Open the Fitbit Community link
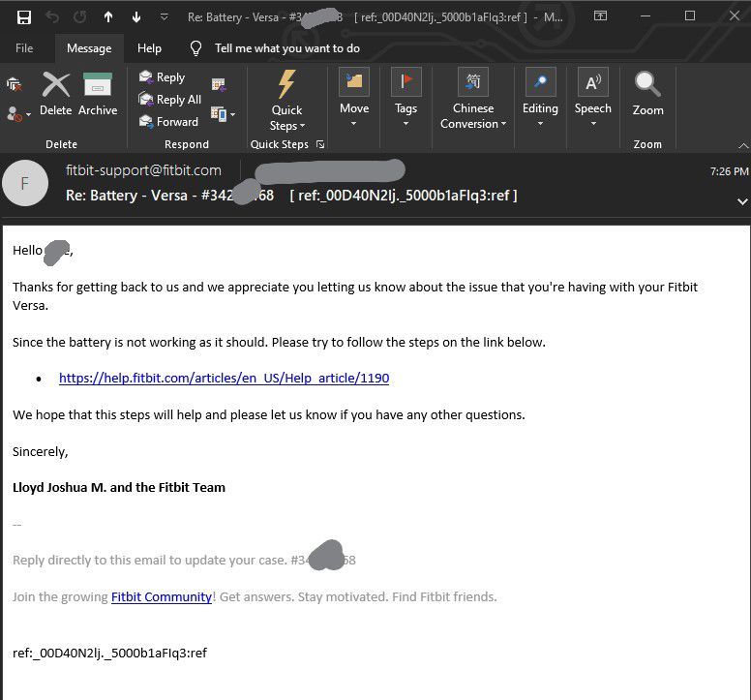 [x=162, y=597]
